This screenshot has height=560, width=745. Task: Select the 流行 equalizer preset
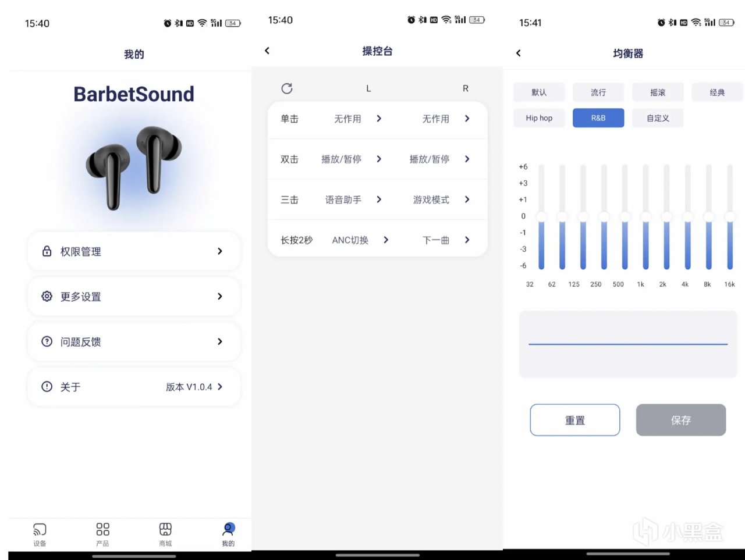(598, 92)
